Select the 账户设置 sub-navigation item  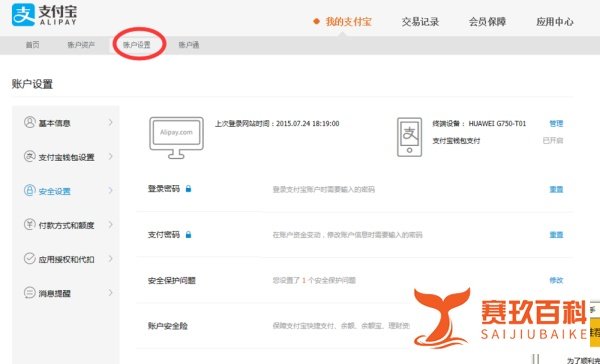tap(137, 45)
